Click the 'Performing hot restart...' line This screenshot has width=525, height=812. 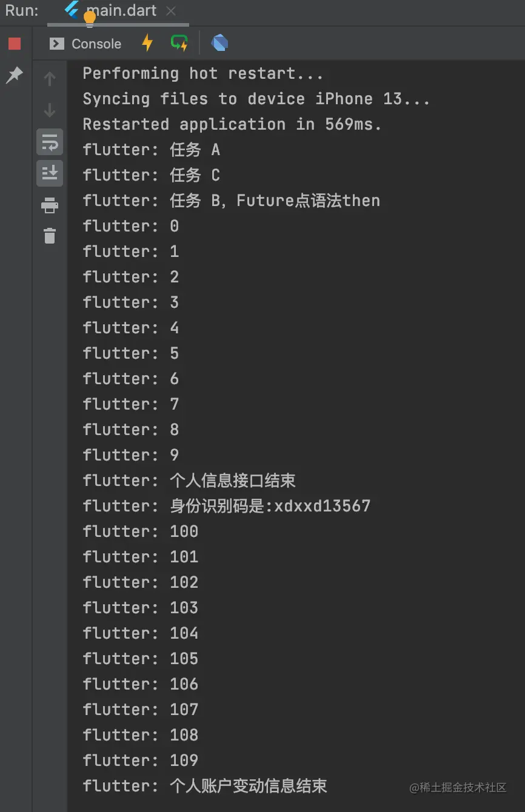pos(203,73)
